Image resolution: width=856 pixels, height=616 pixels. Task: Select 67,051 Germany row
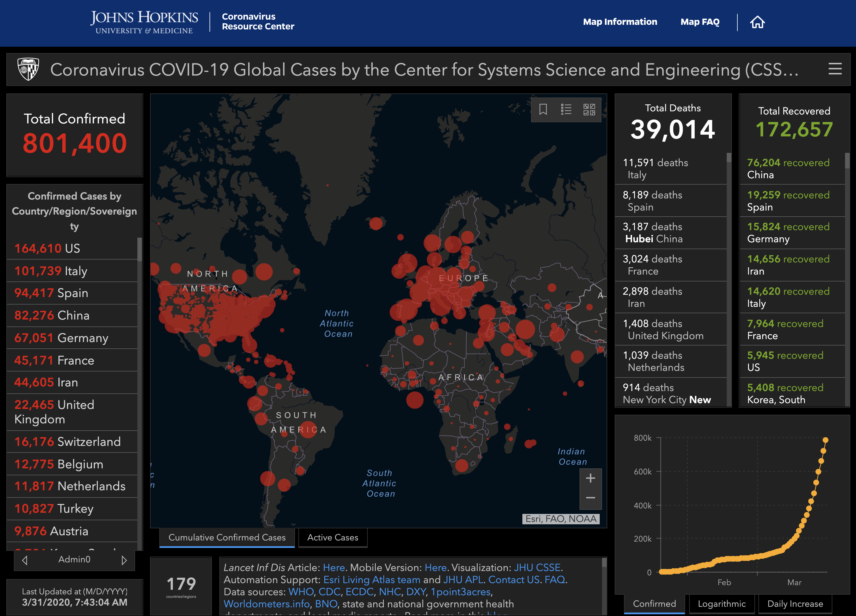click(x=72, y=338)
